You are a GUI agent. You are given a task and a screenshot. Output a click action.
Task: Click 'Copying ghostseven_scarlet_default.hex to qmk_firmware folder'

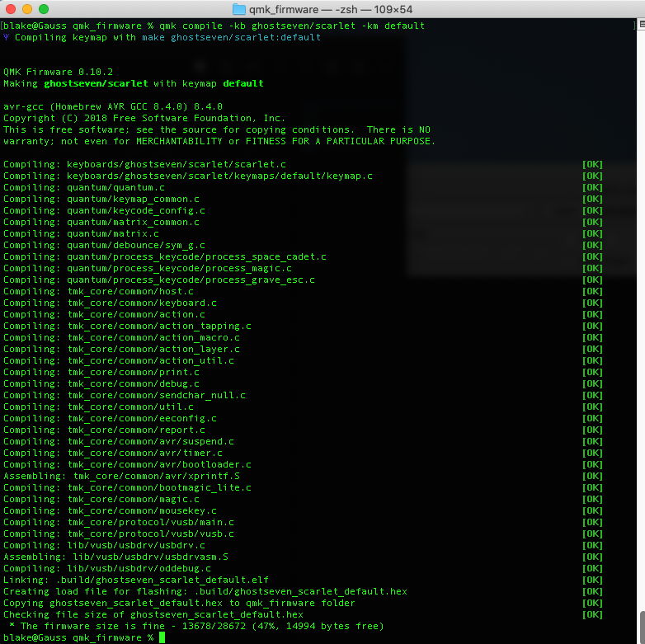click(179, 602)
